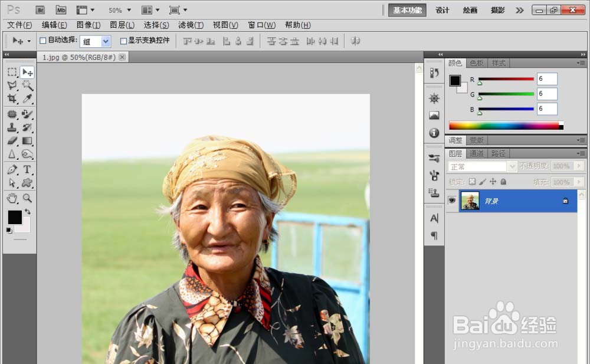Viewport: 590px width, 364px height.
Task: Enable the Auto-Select (自动选择) checkbox
Action: pyautogui.click(x=43, y=41)
